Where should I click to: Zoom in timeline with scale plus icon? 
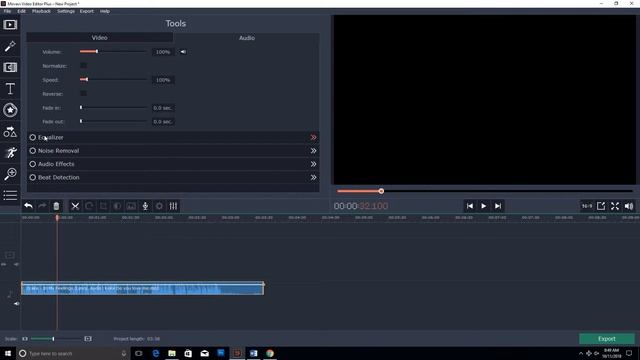88,339
